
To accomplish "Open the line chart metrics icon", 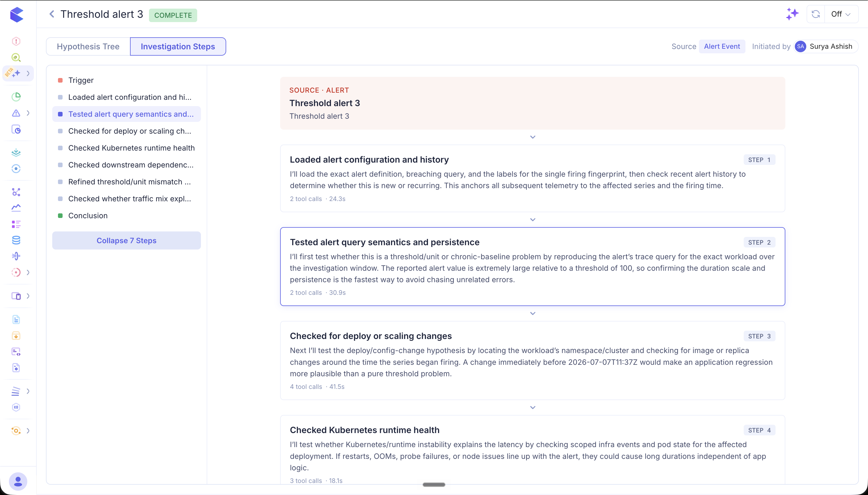I will tap(16, 208).
